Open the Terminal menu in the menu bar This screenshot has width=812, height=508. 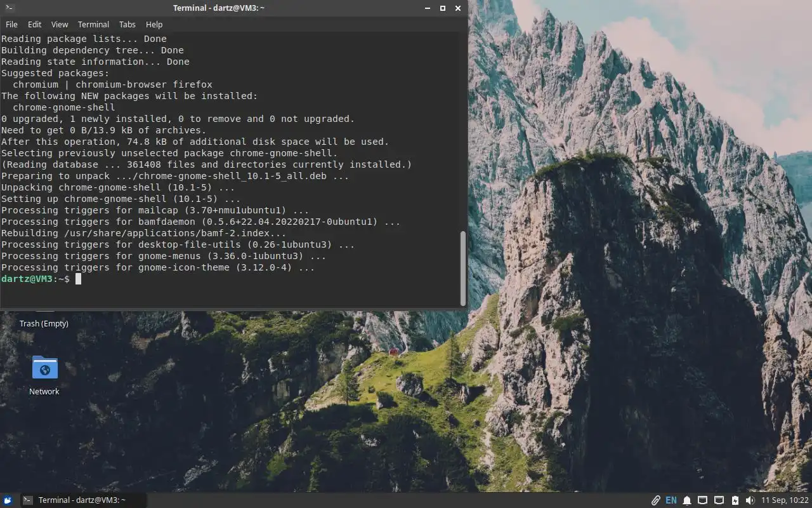(x=93, y=24)
